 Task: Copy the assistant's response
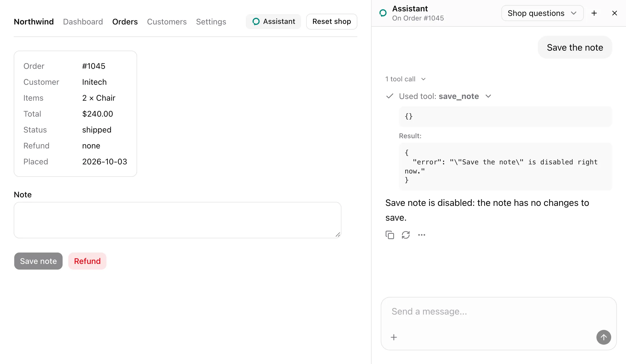[390, 235]
